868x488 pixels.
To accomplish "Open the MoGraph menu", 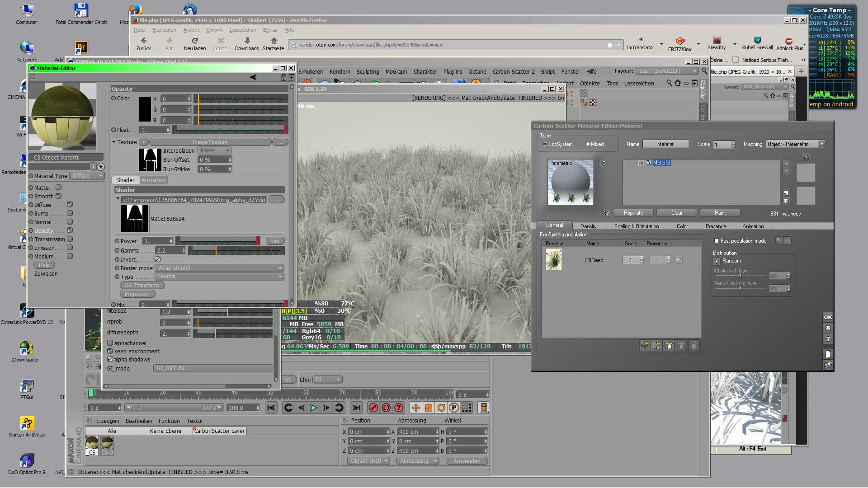I will tap(396, 71).
